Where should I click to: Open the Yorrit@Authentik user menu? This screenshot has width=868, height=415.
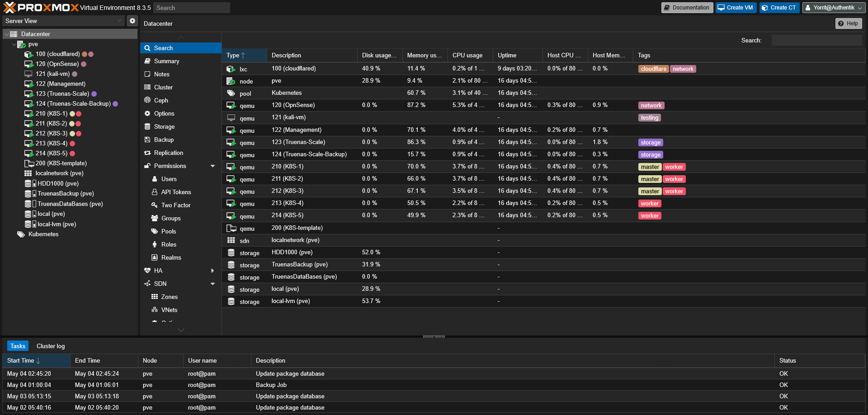(833, 8)
